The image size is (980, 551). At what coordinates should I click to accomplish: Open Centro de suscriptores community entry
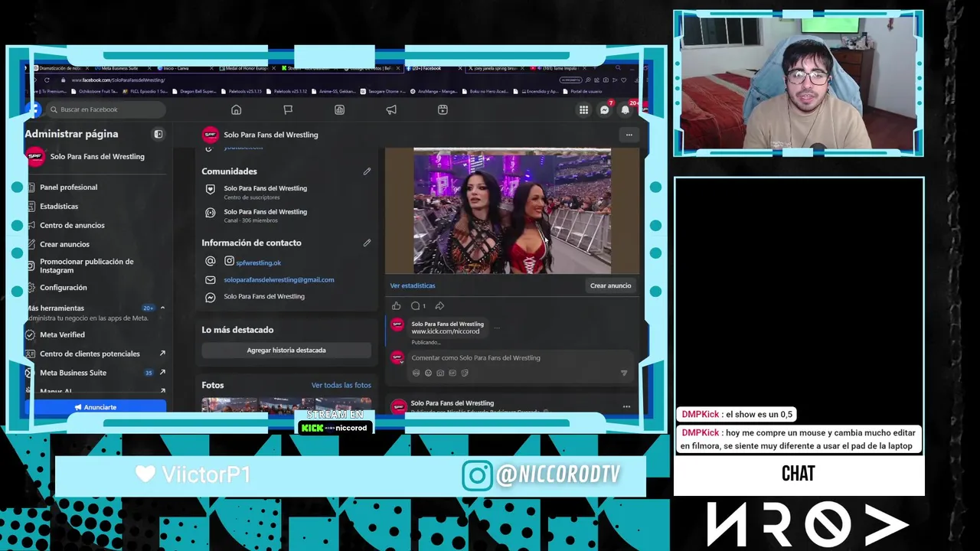click(265, 192)
